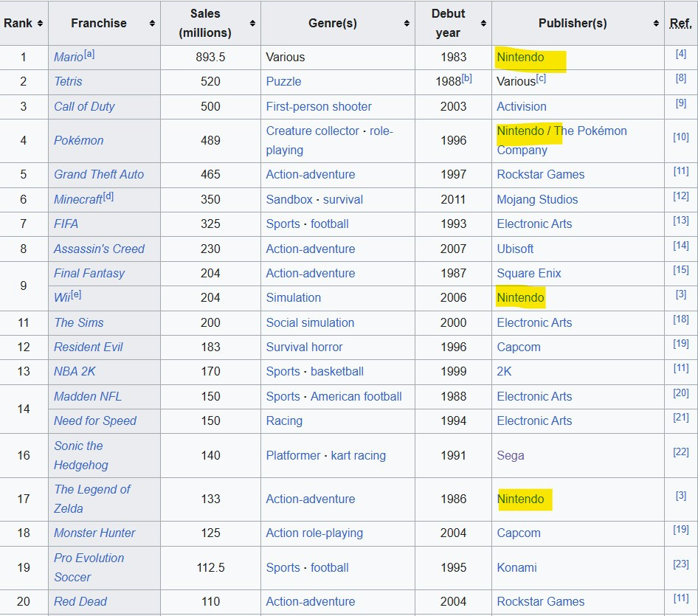698x616 pixels.
Task: Open the American football genre link
Action: (x=356, y=396)
